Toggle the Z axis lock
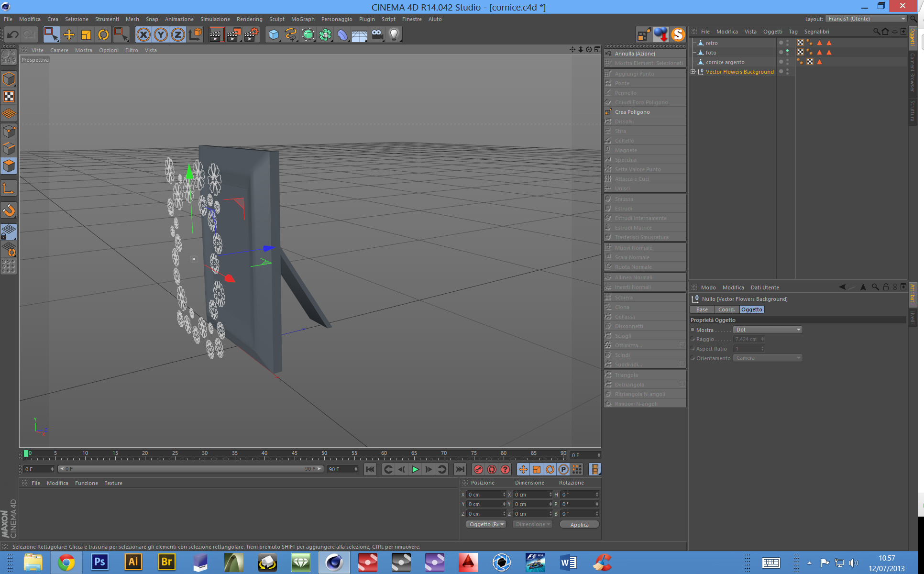This screenshot has height=574, width=924. tap(178, 34)
